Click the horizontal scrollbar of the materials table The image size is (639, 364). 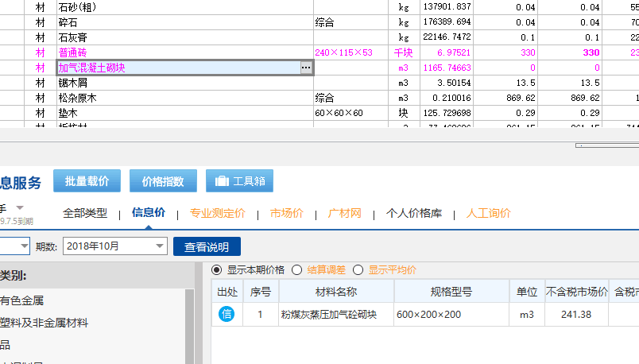coord(607,145)
